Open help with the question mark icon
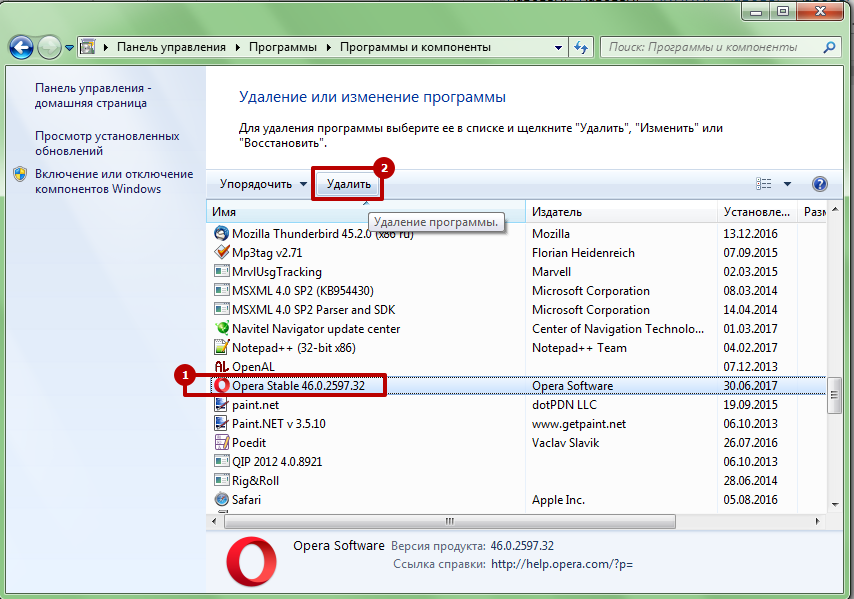 pos(819,184)
